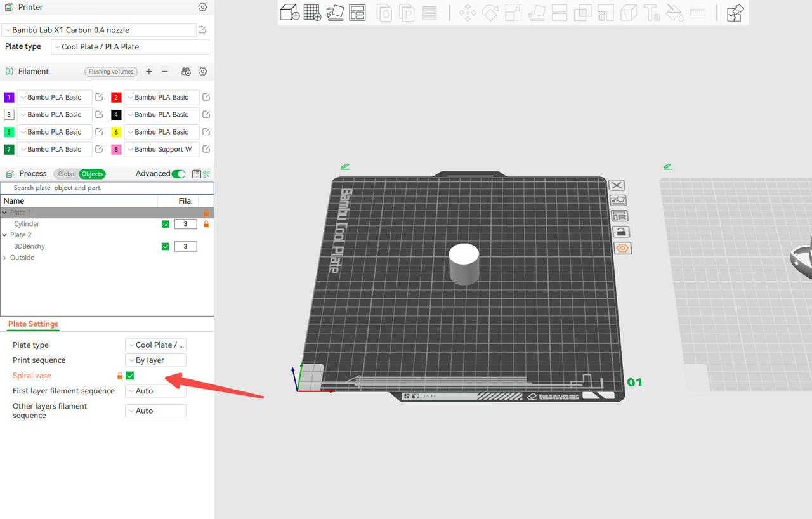Click the AMS sync filament icon
The image size is (812, 519).
[x=186, y=72]
